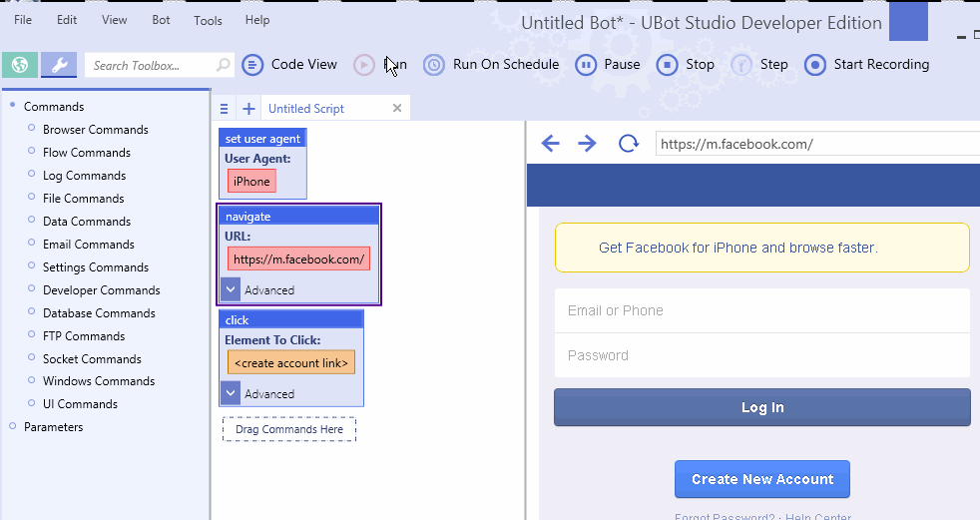The height and width of the screenshot is (520, 980).
Task: Select Browser Commands
Action: (x=96, y=130)
